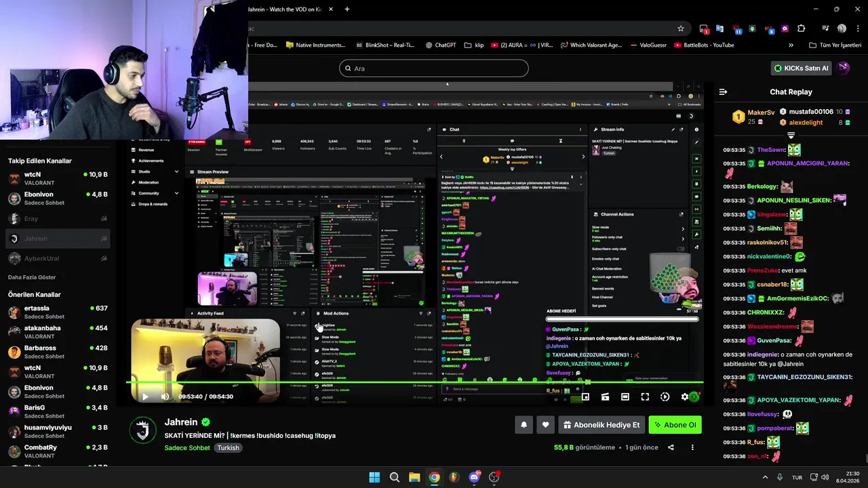The image size is (868, 488).
Task: Mute the video player volume
Action: coord(165,396)
